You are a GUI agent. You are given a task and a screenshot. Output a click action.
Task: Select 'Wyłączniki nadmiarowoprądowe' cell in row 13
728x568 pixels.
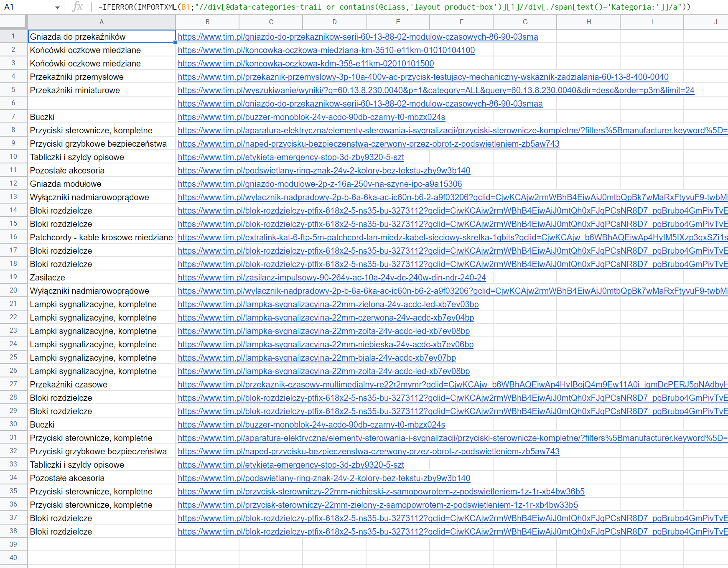point(102,197)
